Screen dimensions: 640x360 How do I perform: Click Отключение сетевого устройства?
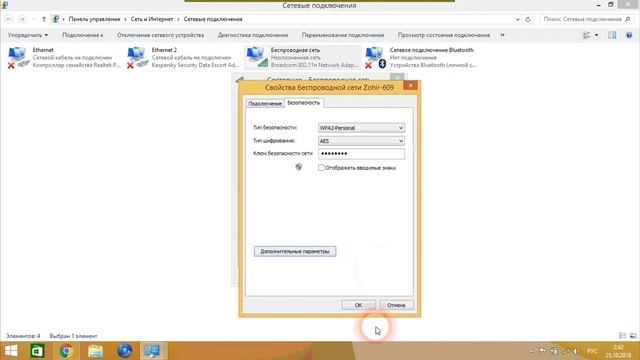[x=160, y=35]
